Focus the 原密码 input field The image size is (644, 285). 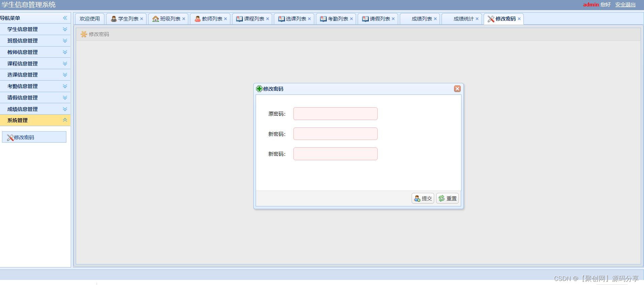click(x=335, y=114)
